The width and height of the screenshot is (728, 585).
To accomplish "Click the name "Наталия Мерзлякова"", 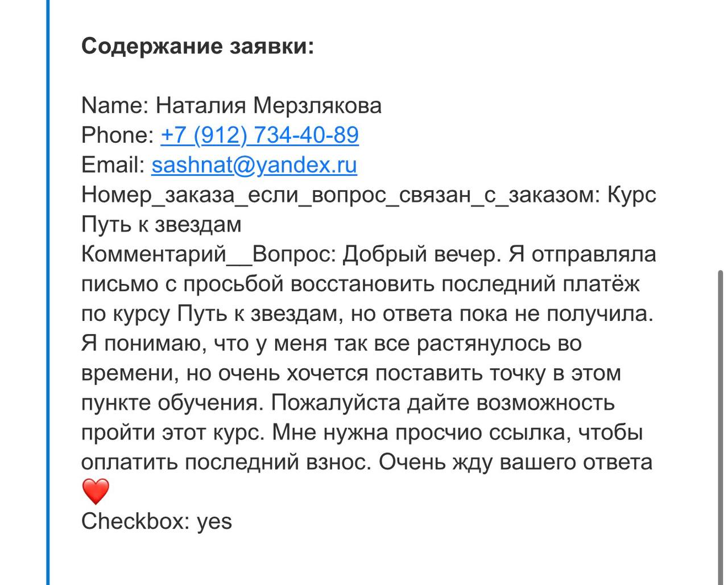I will pos(268,106).
